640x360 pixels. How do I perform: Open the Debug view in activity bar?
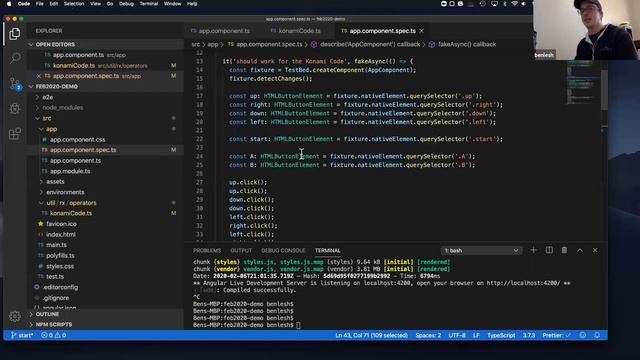pos(15,109)
